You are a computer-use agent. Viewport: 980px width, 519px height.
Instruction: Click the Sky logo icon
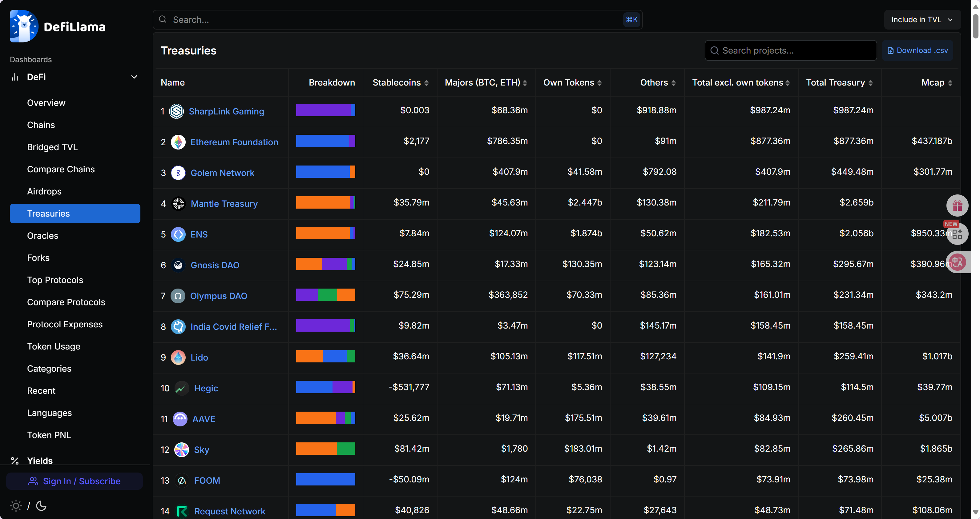coord(181,450)
